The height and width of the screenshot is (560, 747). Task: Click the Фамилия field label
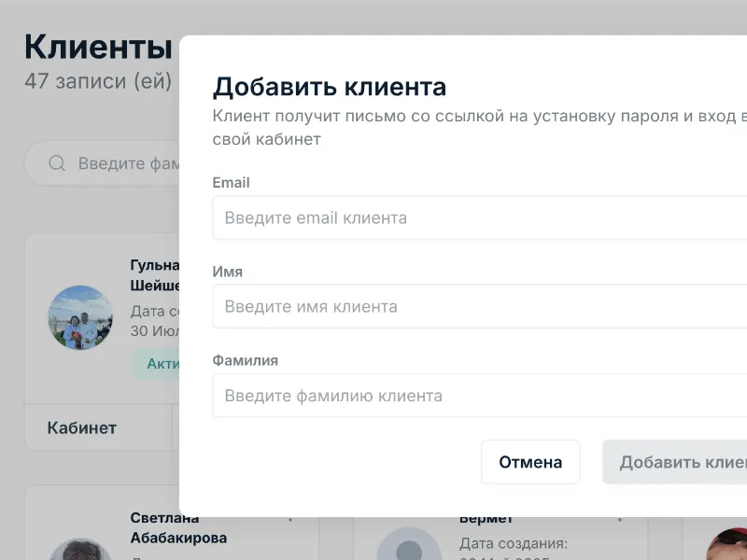246,360
